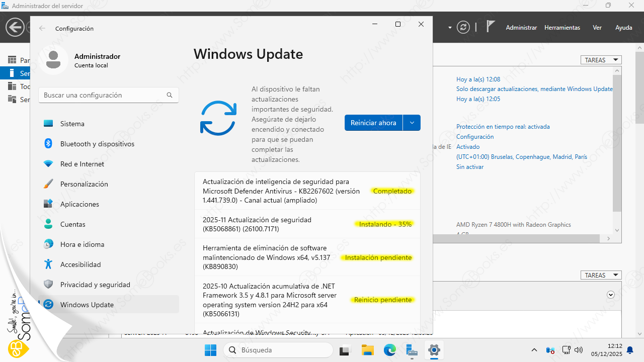Open File Explorer from taskbar
644x362 pixels.
[368, 350]
